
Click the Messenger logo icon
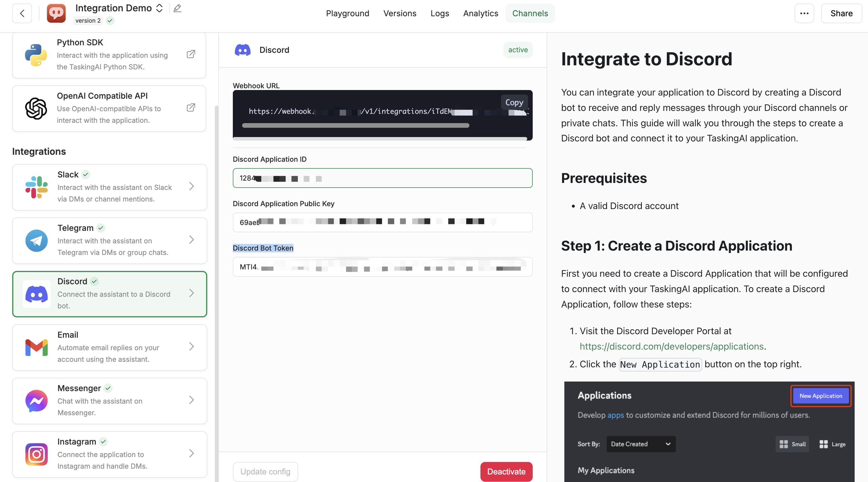click(x=36, y=401)
